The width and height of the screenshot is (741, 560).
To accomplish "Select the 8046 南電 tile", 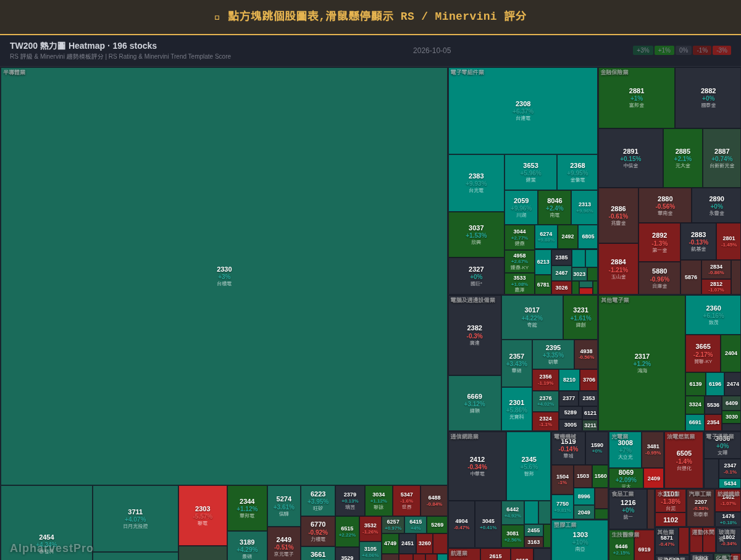I will click(x=555, y=207).
